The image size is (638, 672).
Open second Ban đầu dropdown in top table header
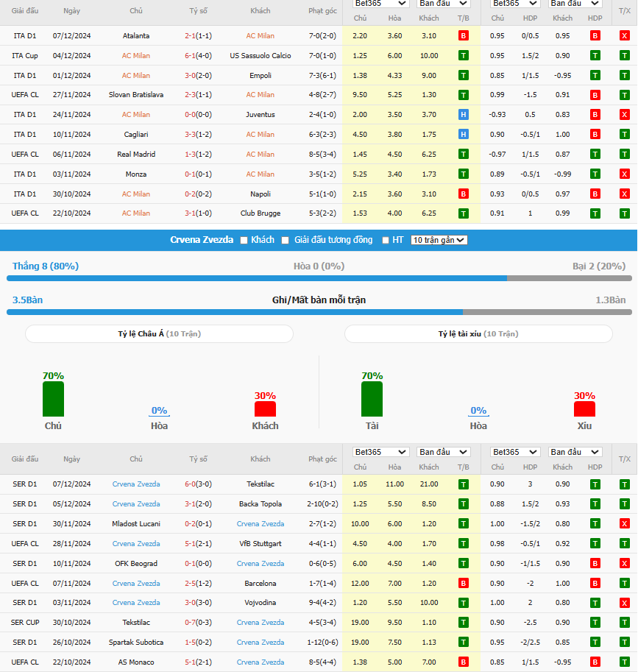[x=575, y=4]
